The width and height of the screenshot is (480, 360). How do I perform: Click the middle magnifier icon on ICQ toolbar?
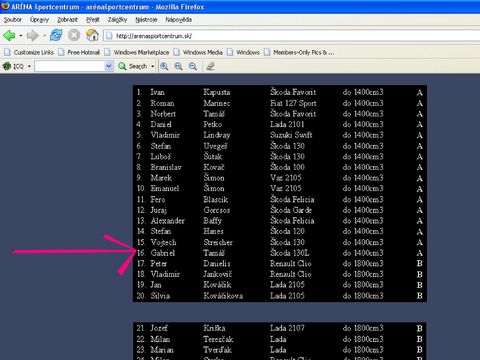178,66
